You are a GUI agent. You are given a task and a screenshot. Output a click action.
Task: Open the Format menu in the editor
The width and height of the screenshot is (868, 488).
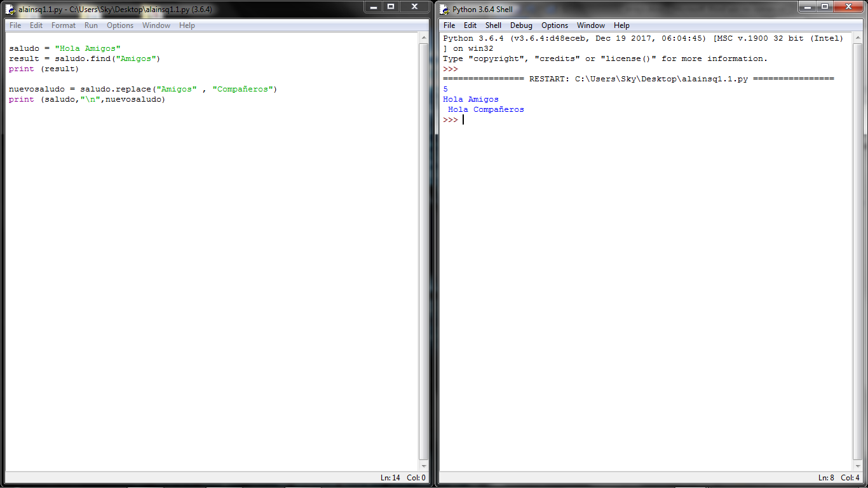64,25
